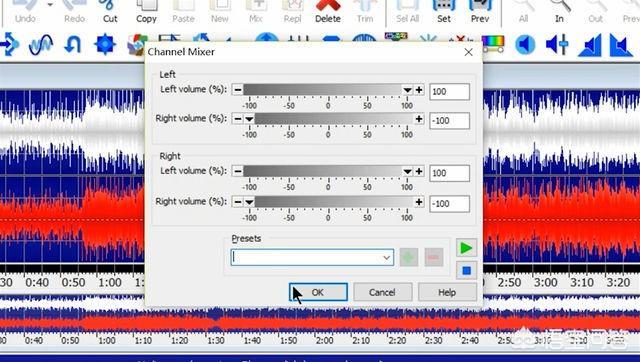Increase Left channel's Right volume with plus
640x362 pixels.
[x=419, y=119]
